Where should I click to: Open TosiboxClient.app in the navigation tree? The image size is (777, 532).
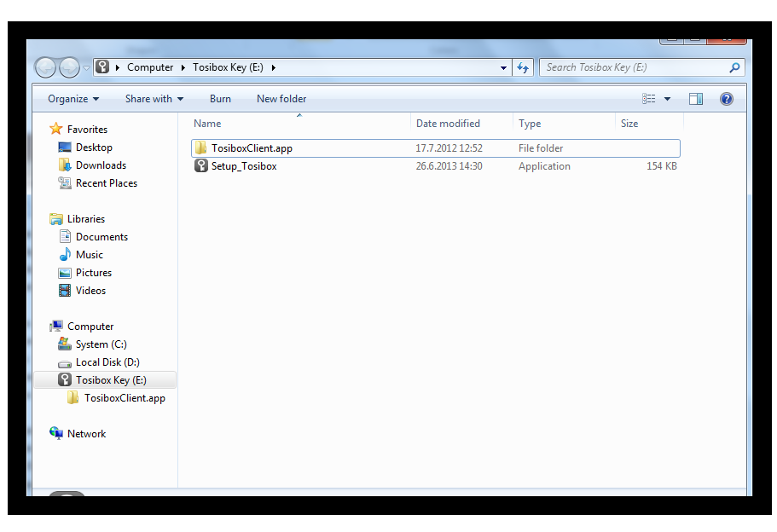[125, 398]
